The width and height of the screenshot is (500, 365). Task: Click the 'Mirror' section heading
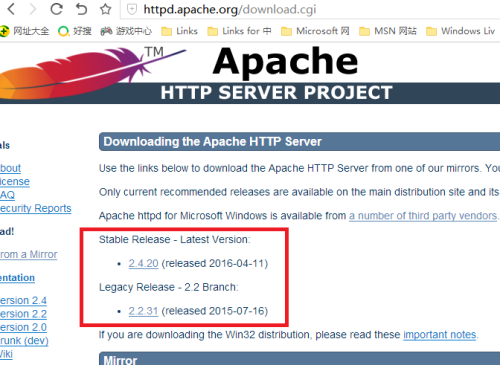pyautogui.click(x=120, y=360)
